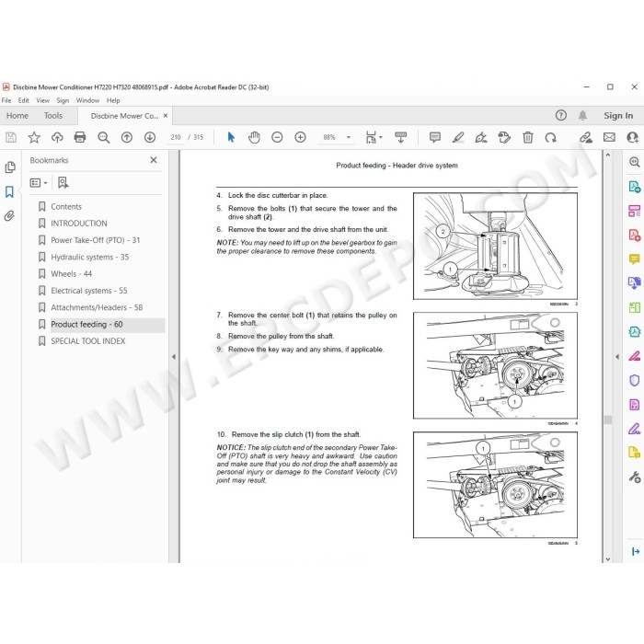Open the INTRODUCTION bookmark
The image size is (644, 644).
79,224
